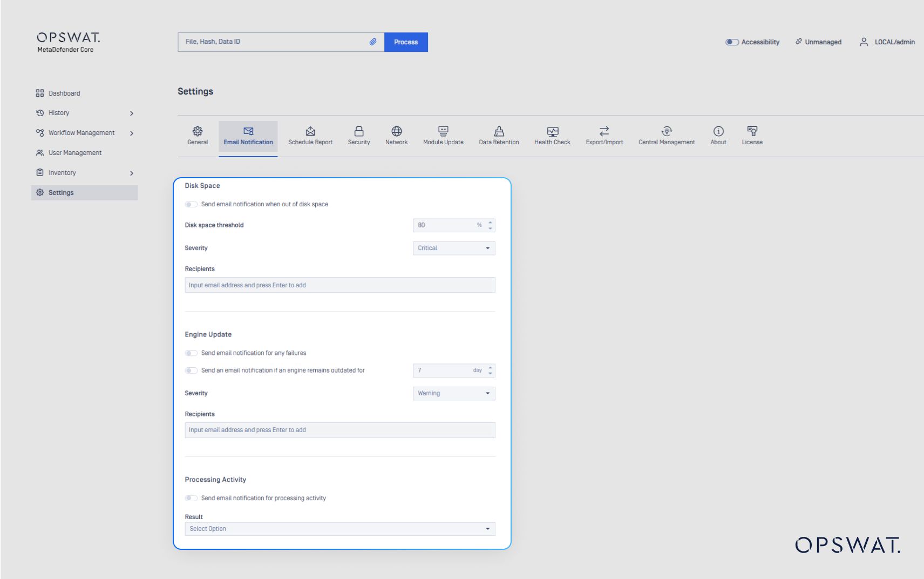
Task: Open the Result Select Option dropdown
Action: 339,528
